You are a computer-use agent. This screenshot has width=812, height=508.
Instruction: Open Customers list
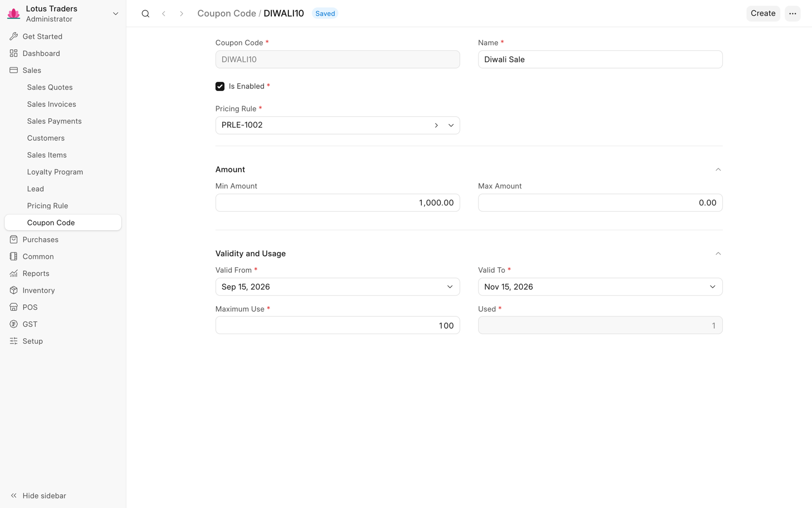(63, 138)
